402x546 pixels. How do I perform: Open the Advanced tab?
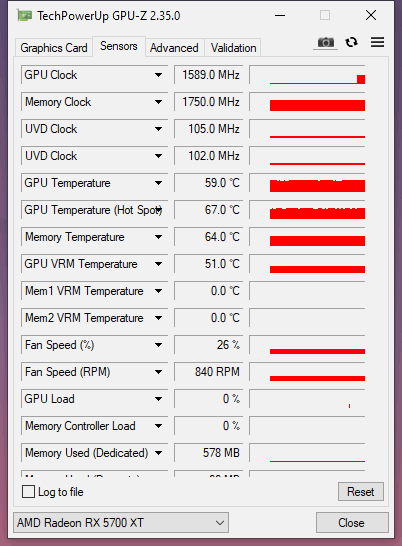174,48
